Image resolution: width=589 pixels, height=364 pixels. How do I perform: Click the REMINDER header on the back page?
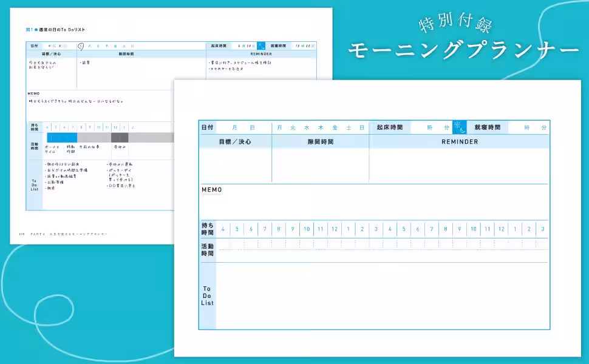[261, 54]
